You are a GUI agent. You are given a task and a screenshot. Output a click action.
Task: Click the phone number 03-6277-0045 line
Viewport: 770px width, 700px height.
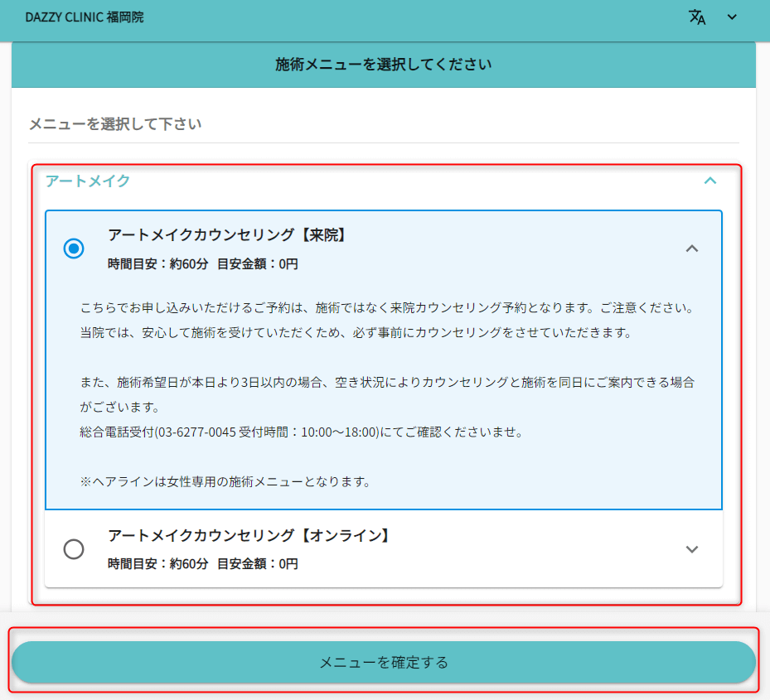click(x=301, y=432)
